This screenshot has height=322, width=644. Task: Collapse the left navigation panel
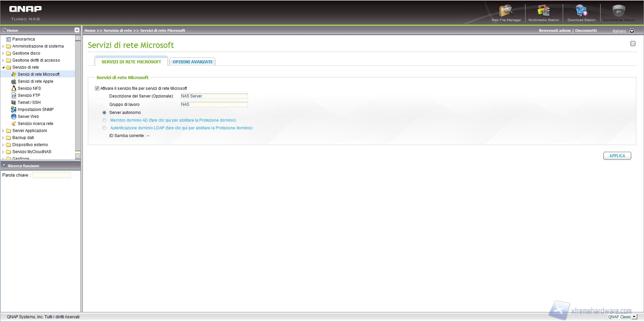[77, 30]
